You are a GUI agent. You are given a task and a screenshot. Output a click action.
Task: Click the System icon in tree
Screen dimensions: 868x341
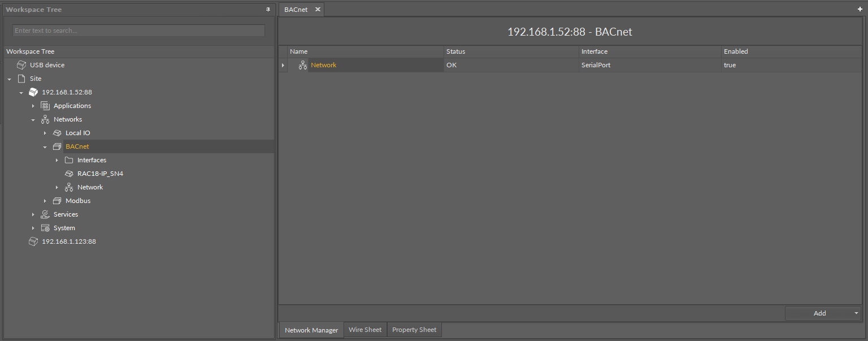click(45, 228)
